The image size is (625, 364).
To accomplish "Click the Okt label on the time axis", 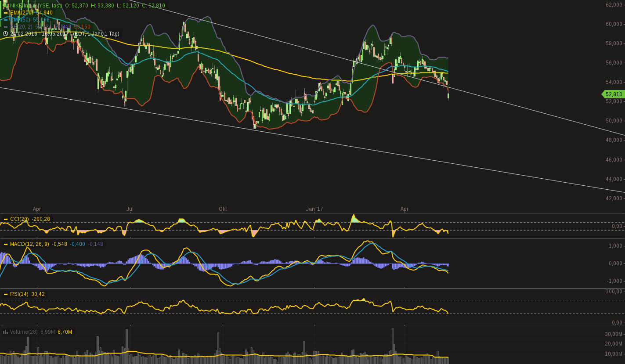I will tap(223, 209).
